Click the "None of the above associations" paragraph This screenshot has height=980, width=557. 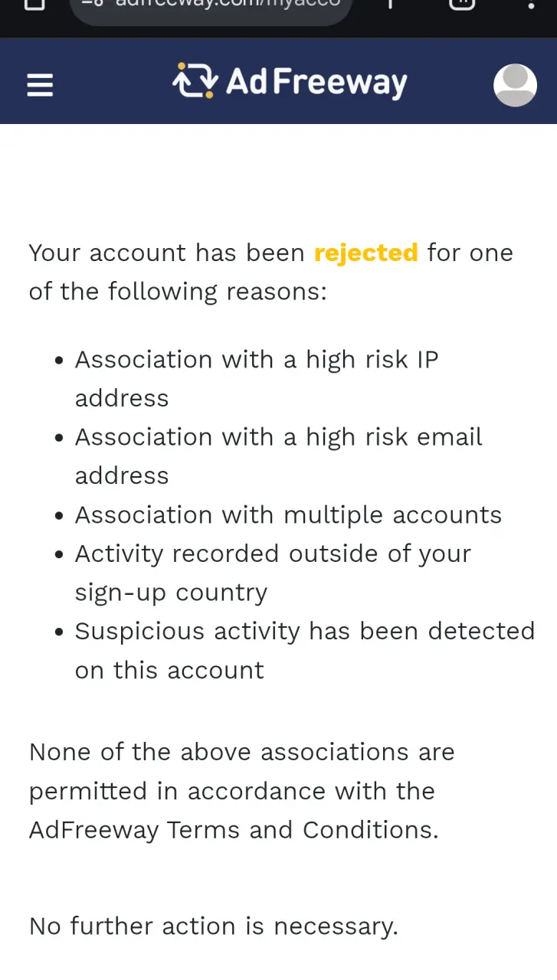242,791
